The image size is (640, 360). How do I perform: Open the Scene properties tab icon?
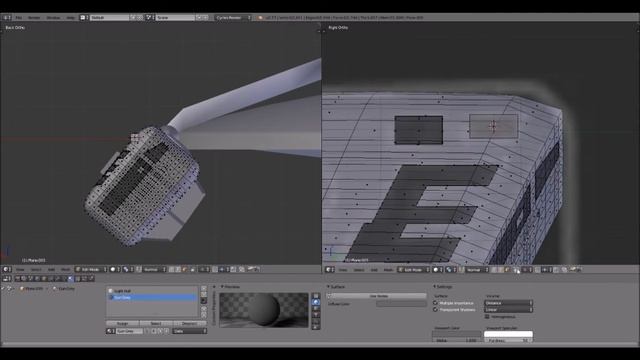coord(30,278)
